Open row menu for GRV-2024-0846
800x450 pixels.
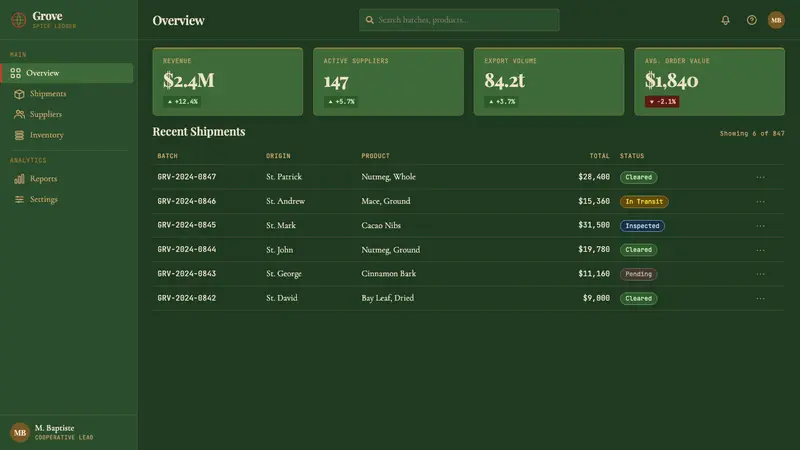click(x=760, y=202)
